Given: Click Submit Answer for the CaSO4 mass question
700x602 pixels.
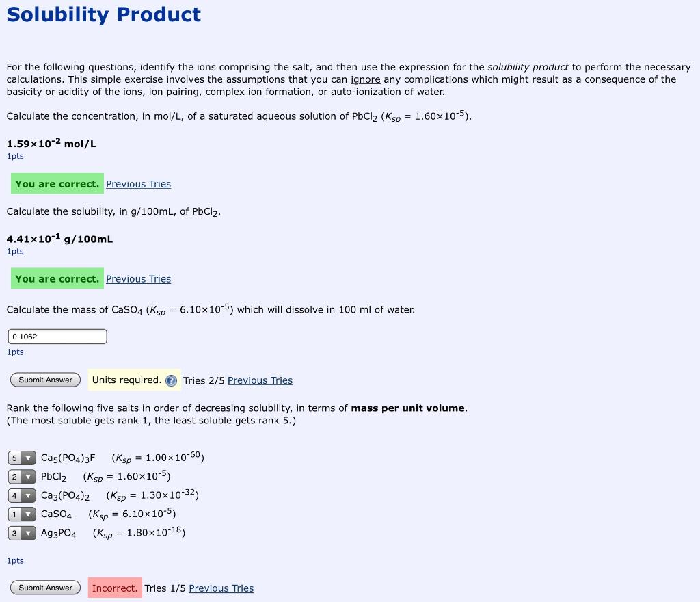Looking at the screenshot, I should pos(45,380).
